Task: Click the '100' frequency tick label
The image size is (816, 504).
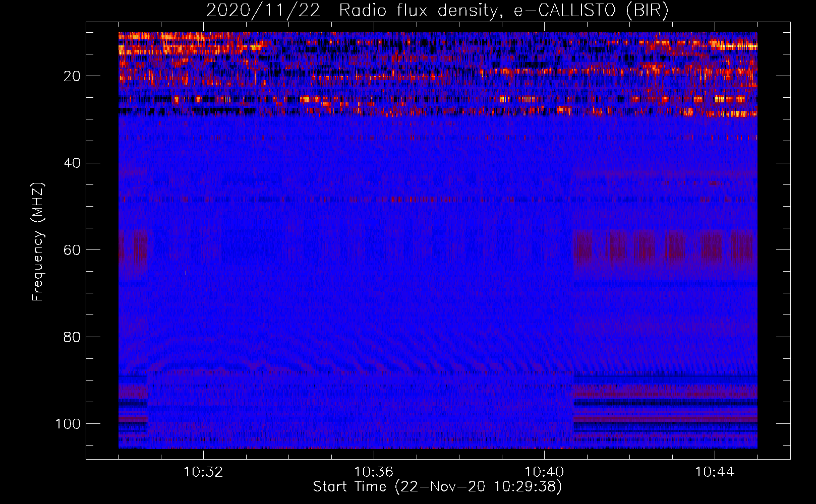Action: tap(68, 423)
